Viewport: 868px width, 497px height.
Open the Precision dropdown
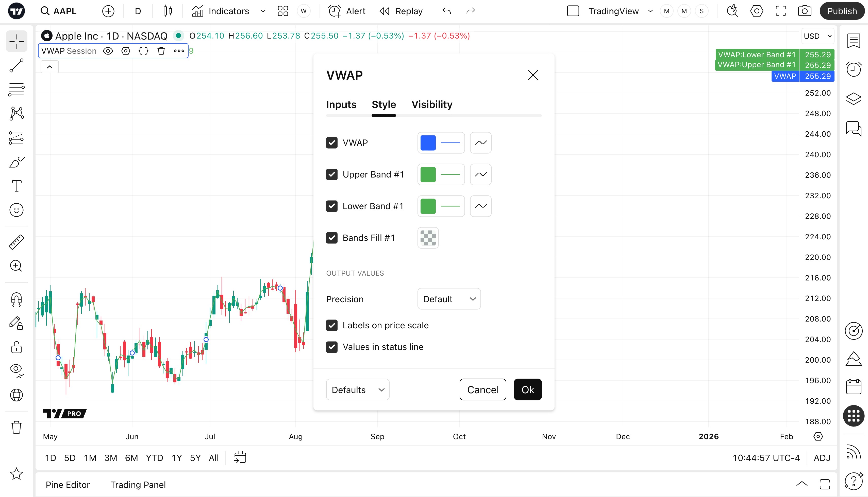point(449,299)
